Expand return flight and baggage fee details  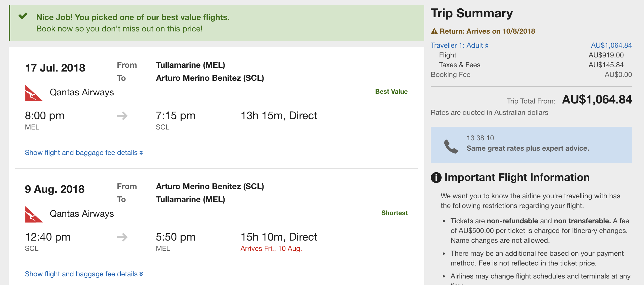click(x=84, y=274)
